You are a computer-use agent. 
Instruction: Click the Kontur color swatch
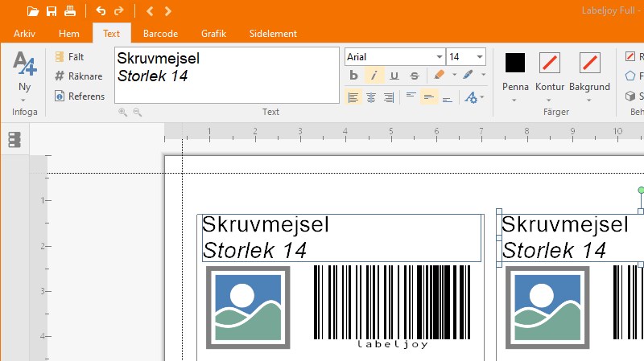click(x=550, y=63)
